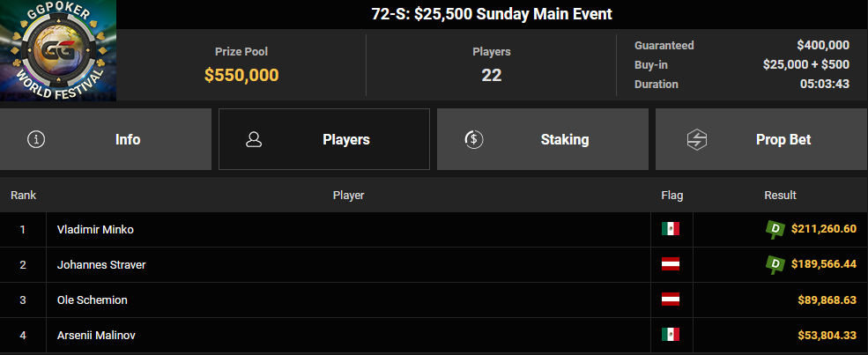Screen dimensions: 868x355
Task: Click the Info tab circled-i icon
Action: point(36,139)
